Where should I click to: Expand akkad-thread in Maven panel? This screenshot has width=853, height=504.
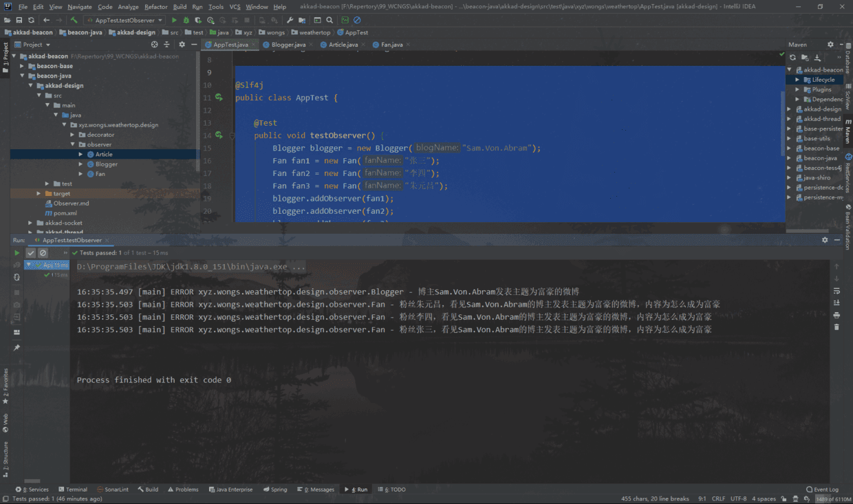[x=790, y=119]
